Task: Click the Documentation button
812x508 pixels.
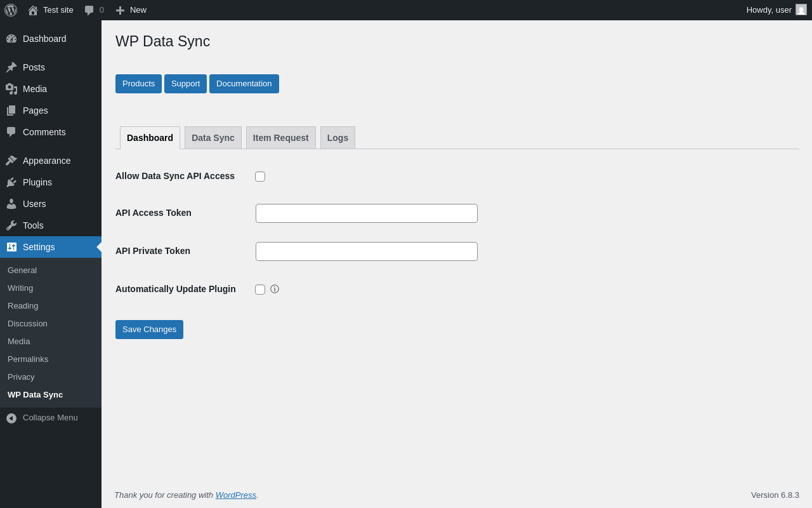Action: (x=244, y=84)
